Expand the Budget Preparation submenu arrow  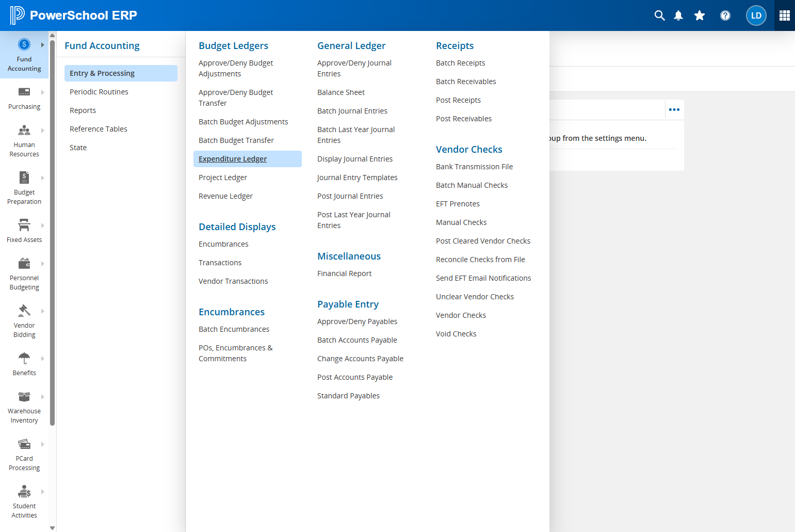43,178
